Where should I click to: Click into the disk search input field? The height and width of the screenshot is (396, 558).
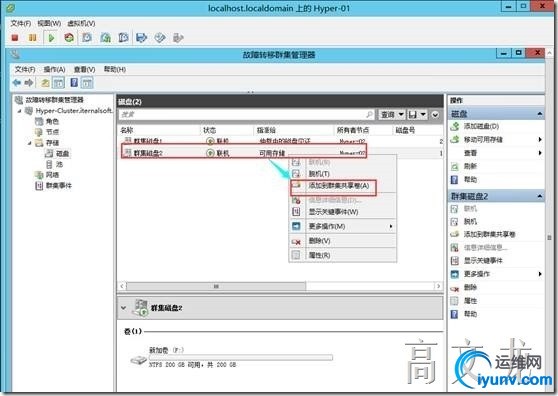pyautogui.click(x=247, y=115)
